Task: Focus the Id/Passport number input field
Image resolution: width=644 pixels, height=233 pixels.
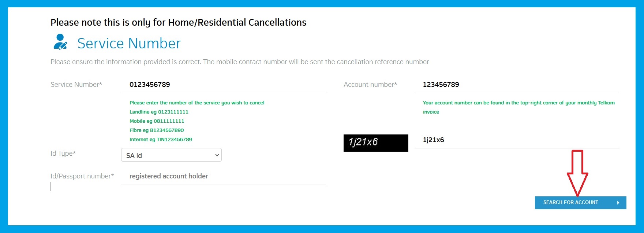Action: click(x=223, y=176)
